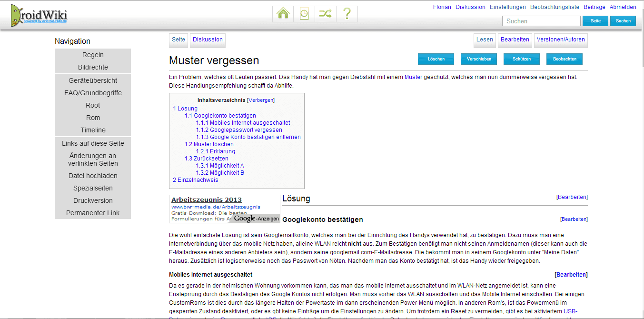Switch to the page Diskussion tab

pos(208,40)
